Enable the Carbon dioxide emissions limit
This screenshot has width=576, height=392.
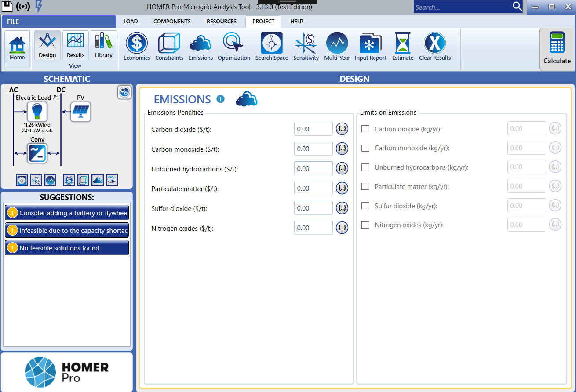click(x=365, y=128)
